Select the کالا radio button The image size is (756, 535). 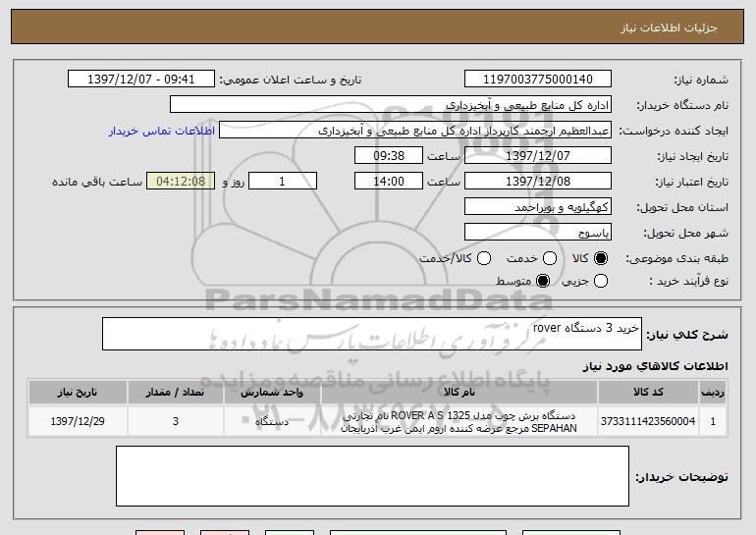coord(601,258)
